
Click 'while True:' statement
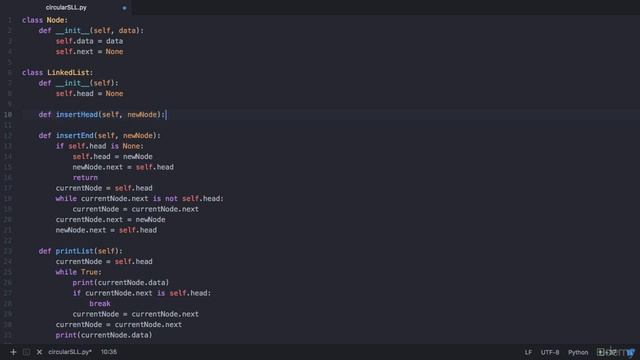click(x=79, y=272)
